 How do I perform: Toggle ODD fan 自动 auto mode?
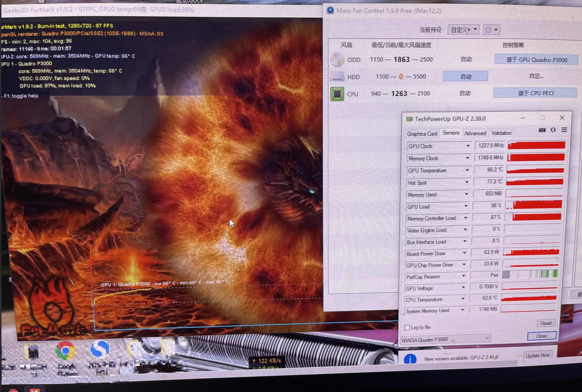pyautogui.click(x=466, y=59)
